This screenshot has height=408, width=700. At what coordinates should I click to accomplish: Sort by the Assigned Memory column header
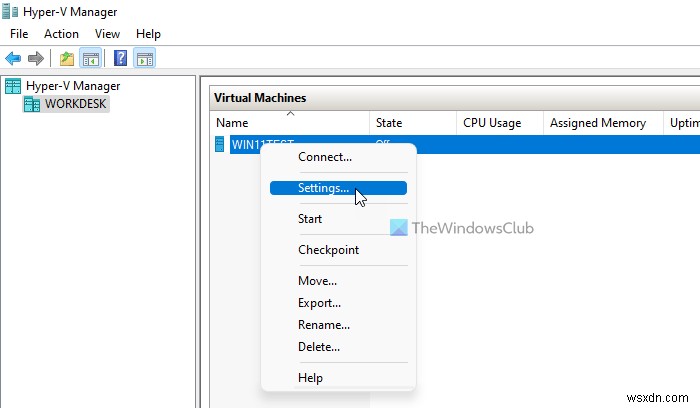click(x=603, y=123)
